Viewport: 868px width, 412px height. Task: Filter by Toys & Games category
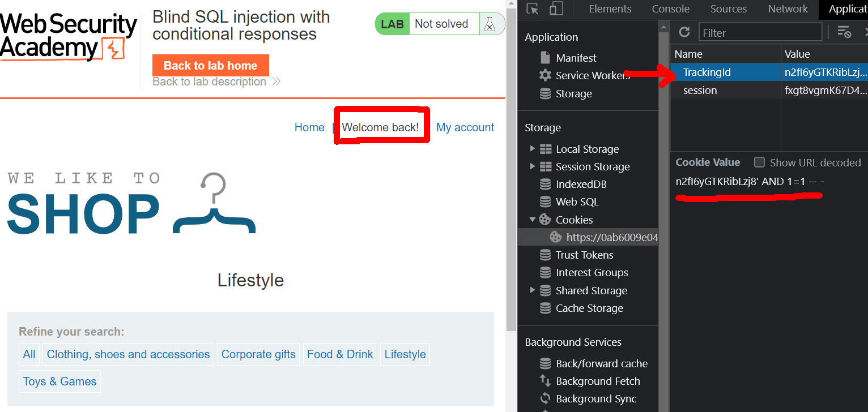[x=59, y=381]
